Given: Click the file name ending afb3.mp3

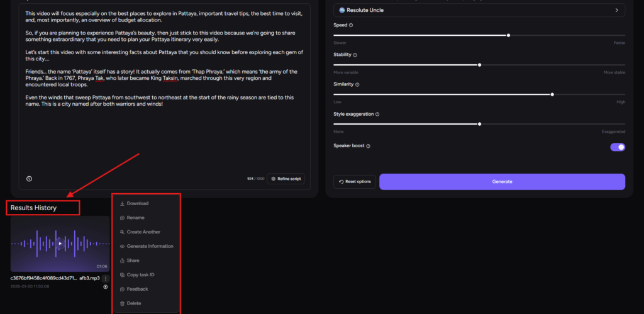Looking at the screenshot, I should point(55,278).
